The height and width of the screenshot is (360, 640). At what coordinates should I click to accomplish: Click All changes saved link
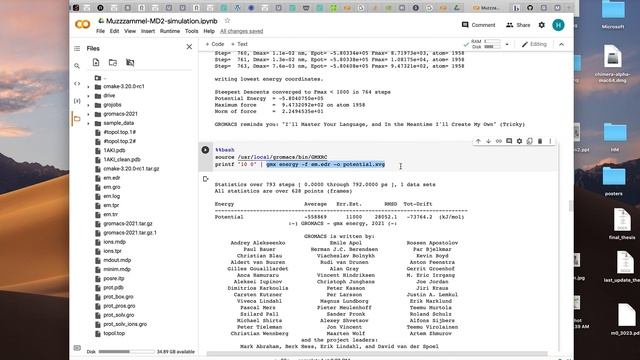coord(242,31)
